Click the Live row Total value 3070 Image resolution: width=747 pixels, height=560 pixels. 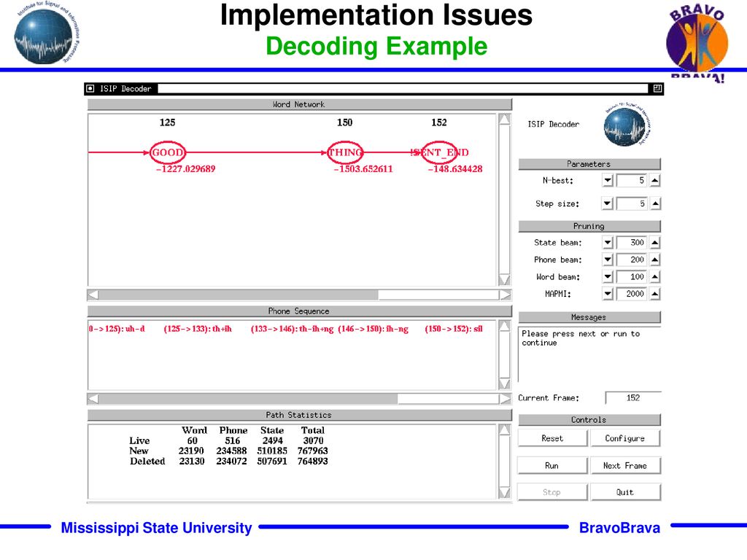tap(313, 440)
